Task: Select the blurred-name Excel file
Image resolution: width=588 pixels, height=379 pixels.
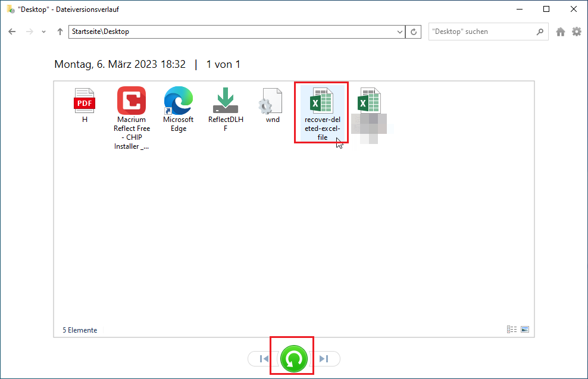Action: coord(369,115)
